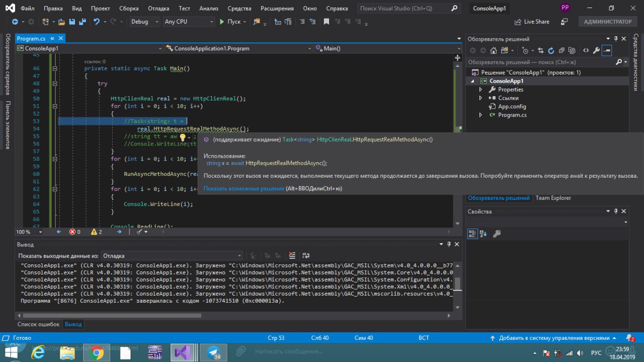Refresh the Solution Explorer with the blue arrow
Image resolution: width=644 pixels, height=362 pixels.
(551, 50)
